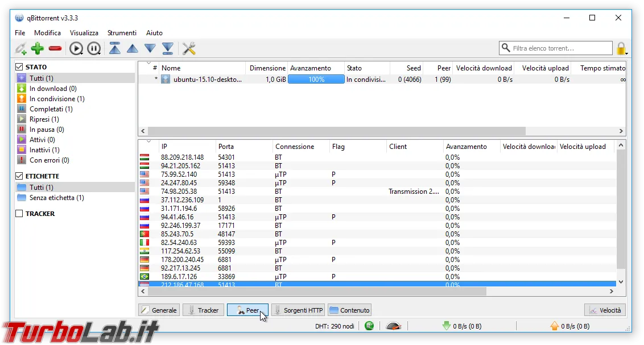Switch to the Generale tab
The height and width of the screenshot is (345, 644).
159,310
